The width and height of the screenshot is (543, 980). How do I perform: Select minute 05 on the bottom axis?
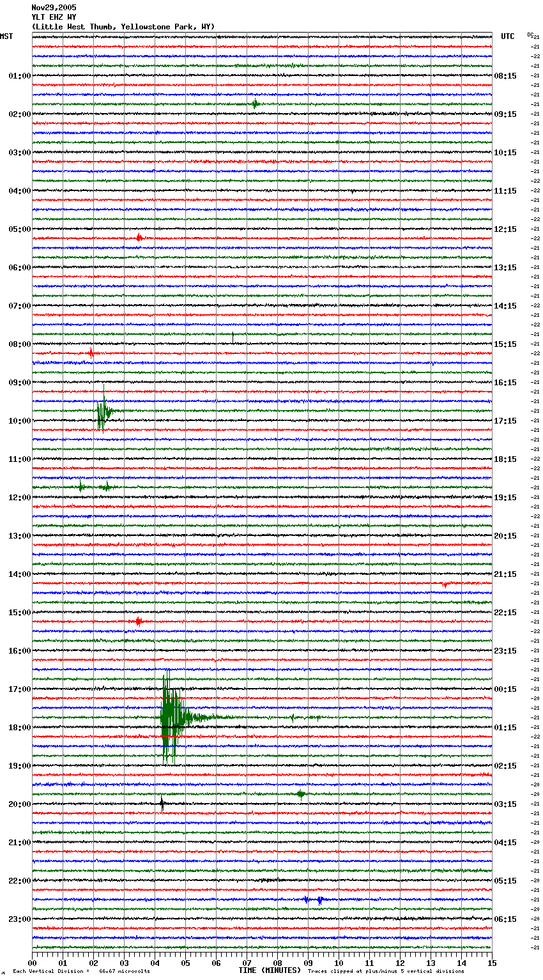(185, 963)
